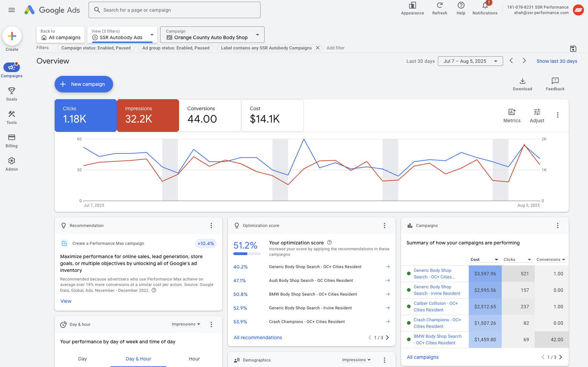This screenshot has height=367, width=588.
Task: Open Optimization score card three-dot menu
Action: [x=385, y=226]
